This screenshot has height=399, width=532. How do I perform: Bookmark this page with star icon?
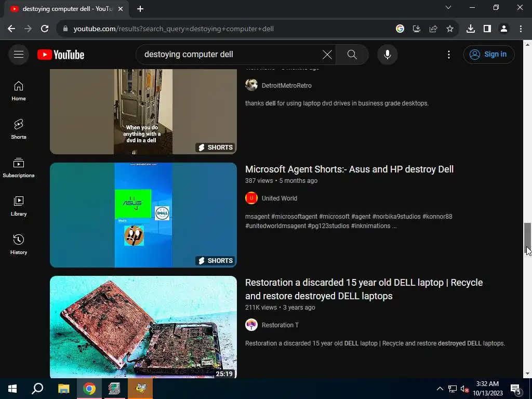click(449, 29)
